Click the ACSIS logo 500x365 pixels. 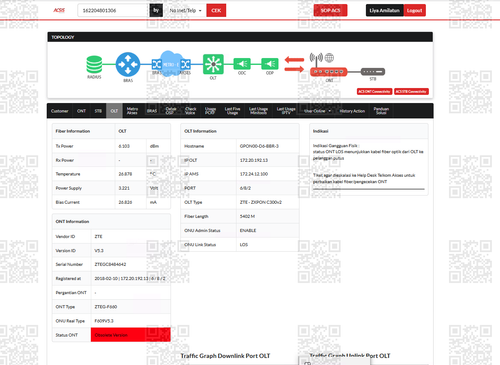59,10
